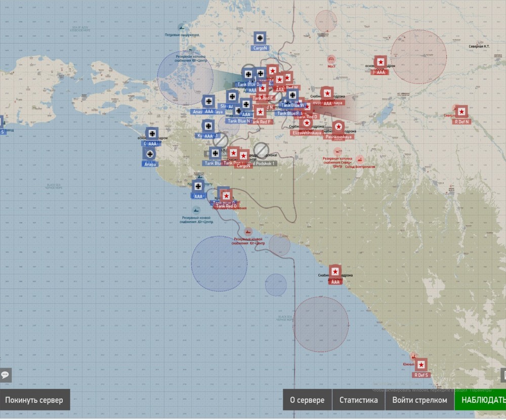Choose the blue port AAA airfield icon on coast
The width and height of the screenshot is (506, 420).
coord(198,186)
